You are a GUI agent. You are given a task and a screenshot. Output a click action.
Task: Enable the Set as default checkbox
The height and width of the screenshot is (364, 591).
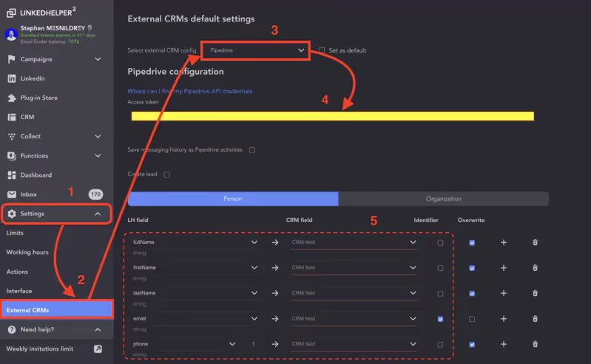click(322, 50)
